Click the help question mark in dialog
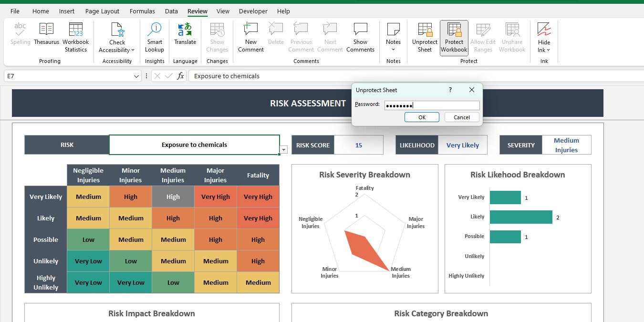Viewport: 644px width, 322px height. click(450, 90)
